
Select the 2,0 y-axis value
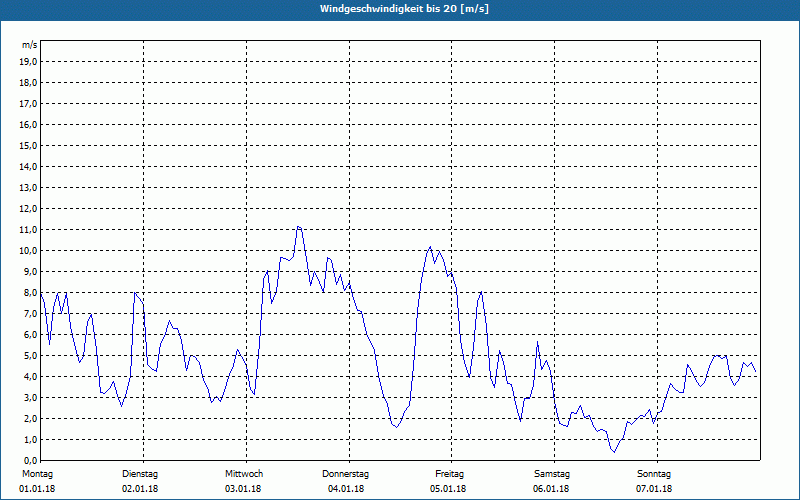(x=31, y=418)
